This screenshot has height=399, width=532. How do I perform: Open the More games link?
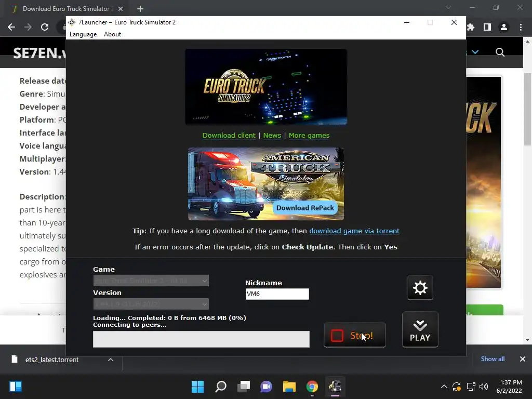click(x=309, y=136)
